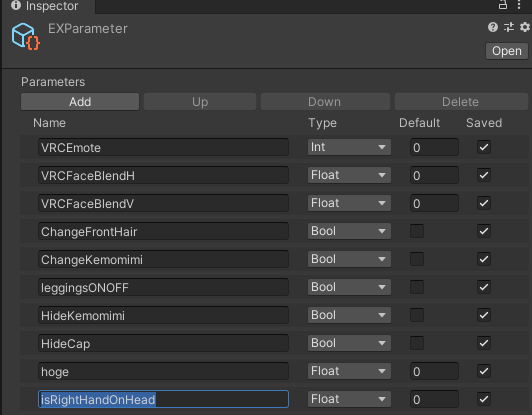Uncheck Saved for VRCEmote parameter

coord(484,147)
